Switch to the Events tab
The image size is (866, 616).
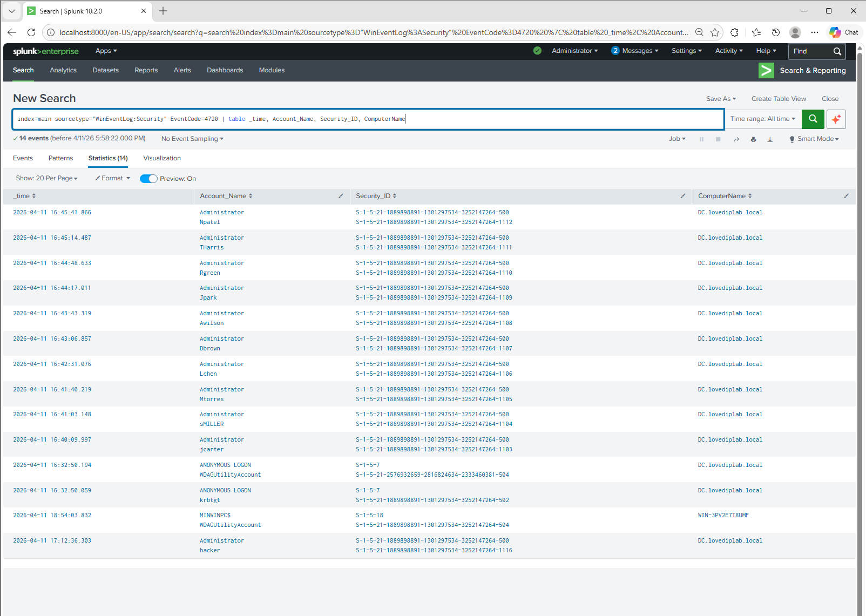pyautogui.click(x=23, y=158)
